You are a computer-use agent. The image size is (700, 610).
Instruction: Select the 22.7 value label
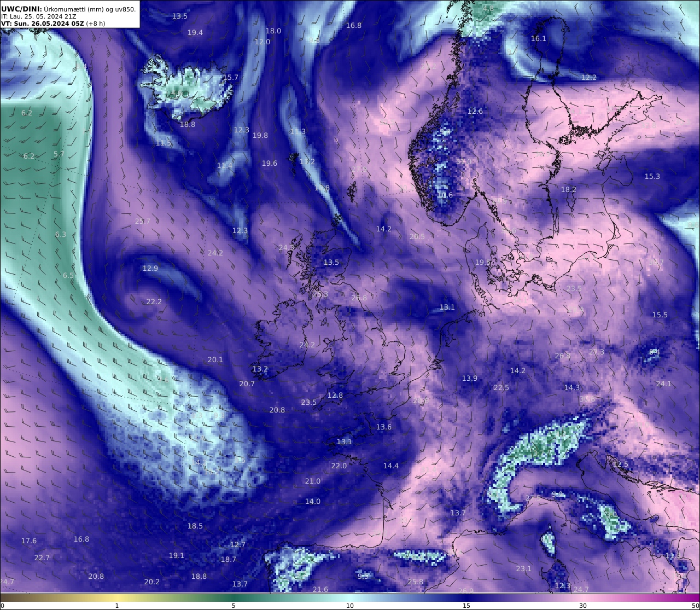[x=42, y=558]
